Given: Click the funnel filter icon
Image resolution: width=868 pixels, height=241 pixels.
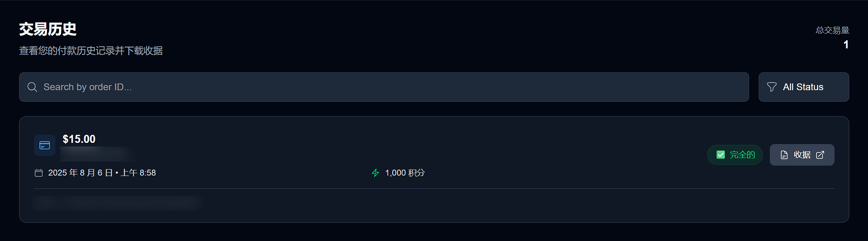Looking at the screenshot, I should 772,87.
